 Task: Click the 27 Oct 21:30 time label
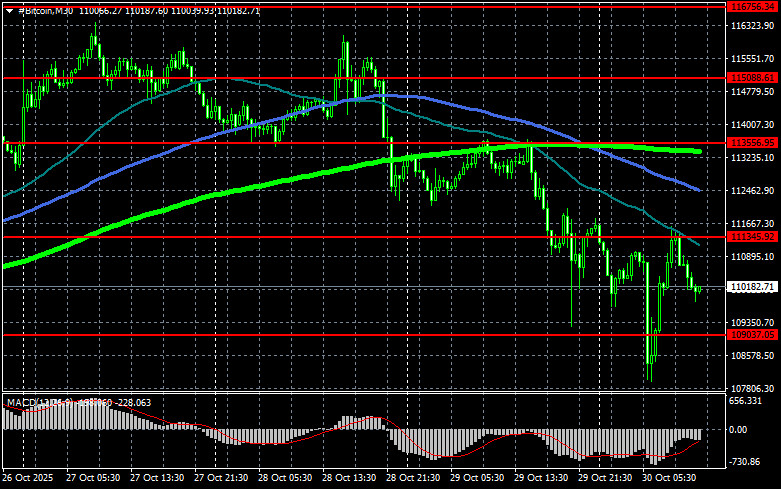pos(221,478)
